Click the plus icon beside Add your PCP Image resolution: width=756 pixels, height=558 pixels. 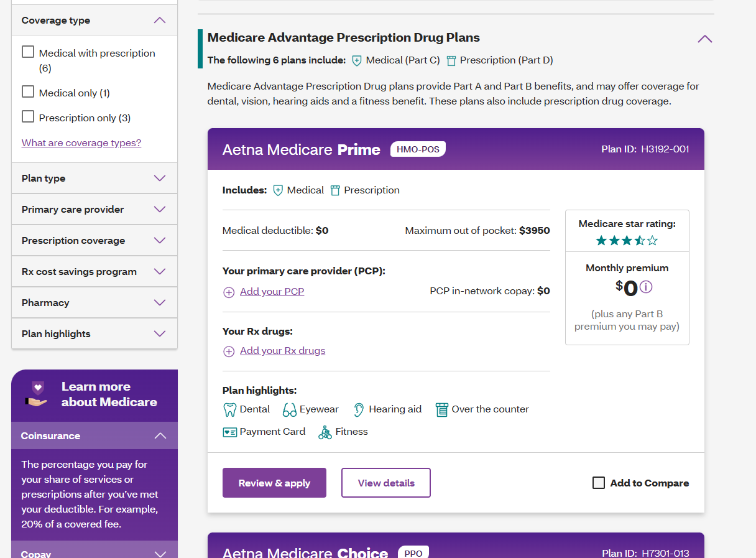pos(229,292)
